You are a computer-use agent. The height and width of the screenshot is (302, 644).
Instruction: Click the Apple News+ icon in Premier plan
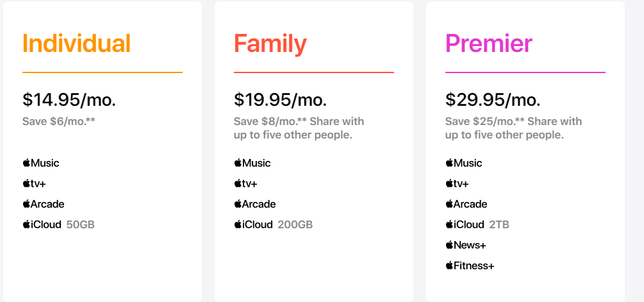click(466, 245)
